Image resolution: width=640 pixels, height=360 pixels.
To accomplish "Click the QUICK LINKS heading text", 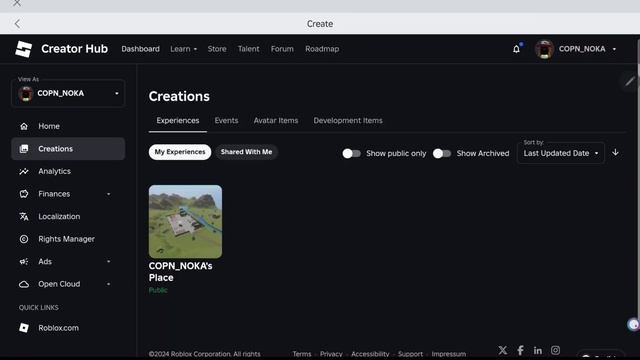I will [39, 307].
